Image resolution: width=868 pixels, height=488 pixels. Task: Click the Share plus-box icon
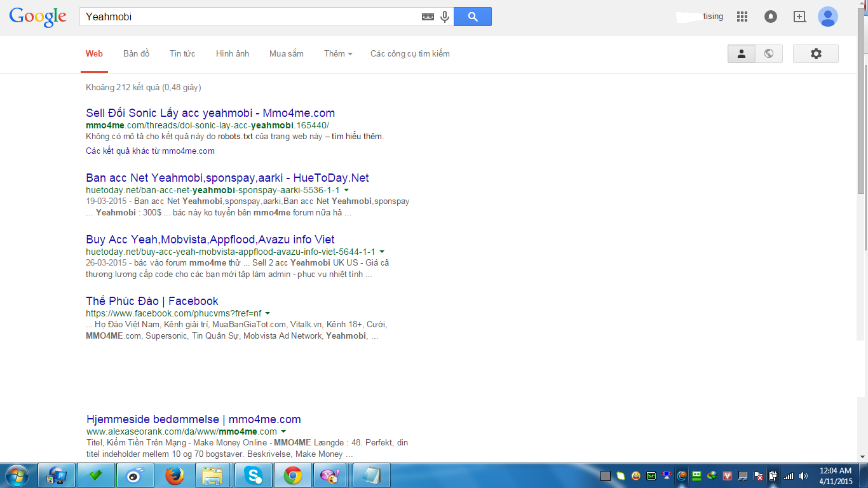click(800, 17)
